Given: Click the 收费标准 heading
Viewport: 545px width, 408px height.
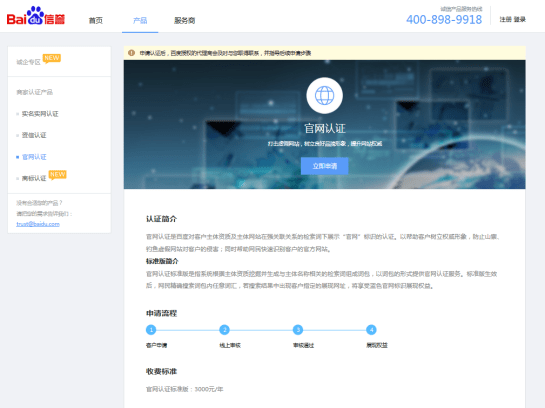Looking at the screenshot, I should (161, 372).
